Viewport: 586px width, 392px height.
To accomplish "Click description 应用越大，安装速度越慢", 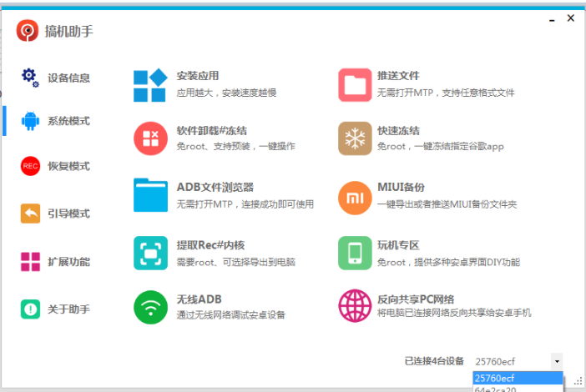I will 226,93.
